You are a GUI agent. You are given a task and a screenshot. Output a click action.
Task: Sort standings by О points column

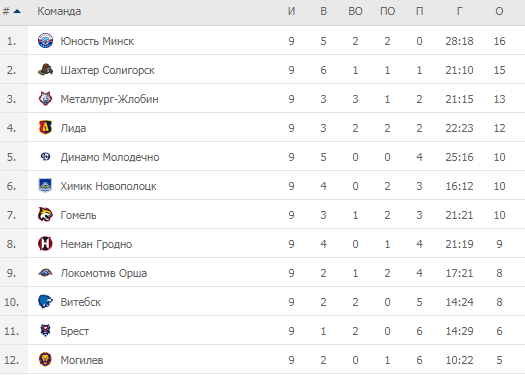pyautogui.click(x=499, y=11)
